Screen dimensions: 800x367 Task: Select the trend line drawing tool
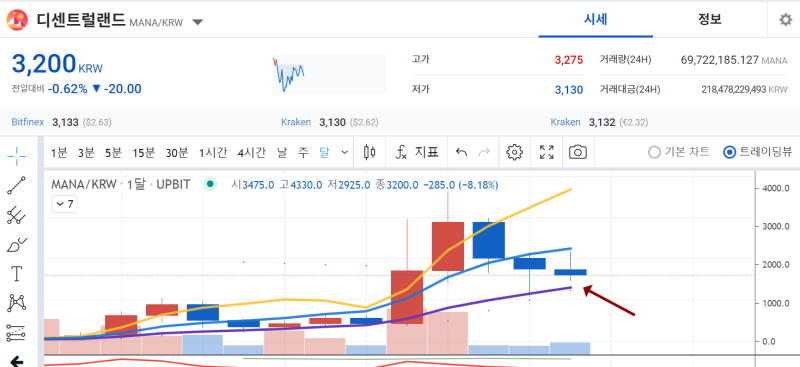pyautogui.click(x=17, y=186)
